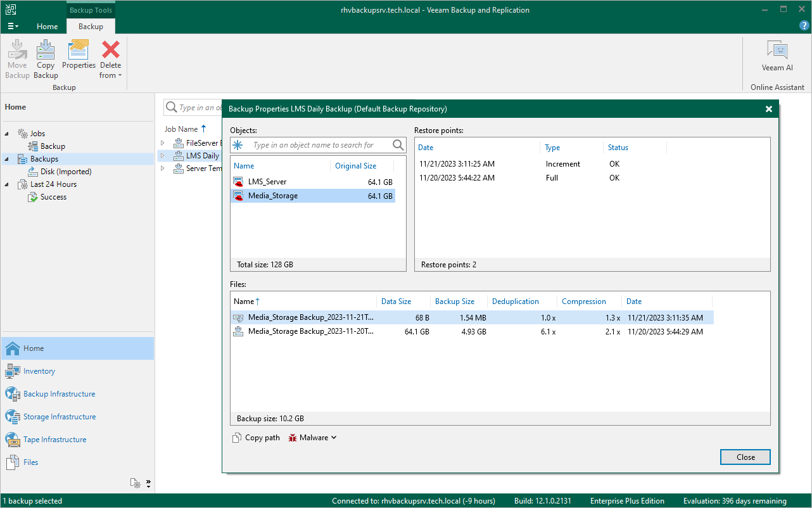This screenshot has width=812, height=508.
Task: Collapse the Last 24 Hours node
Action: 7,184
